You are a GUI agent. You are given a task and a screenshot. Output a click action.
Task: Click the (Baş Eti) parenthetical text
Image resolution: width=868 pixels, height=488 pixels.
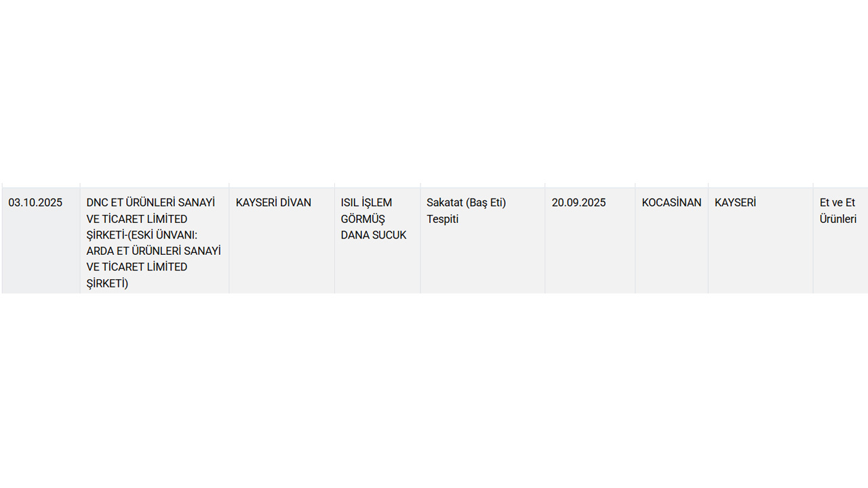(x=486, y=203)
